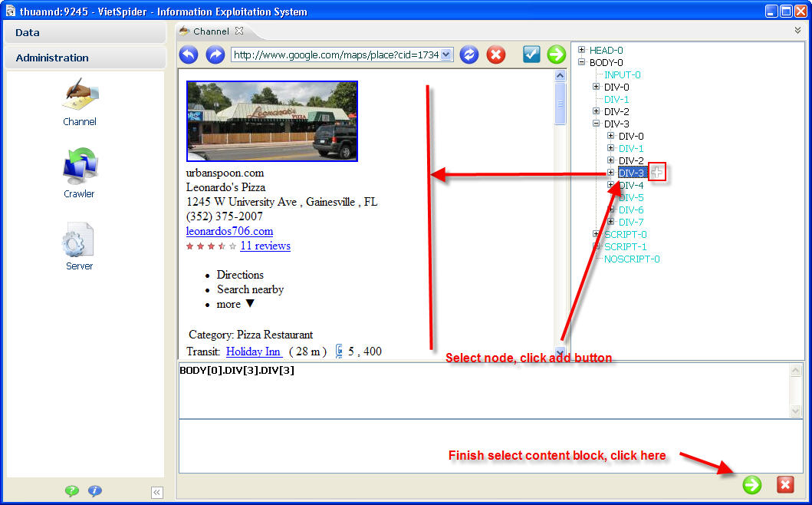812x505 pixels.
Task: Select the DIV-4 tree node
Action: 631,185
